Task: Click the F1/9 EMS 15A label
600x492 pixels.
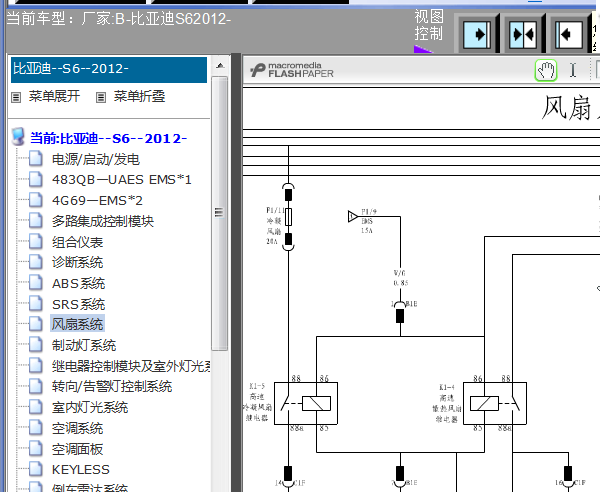Action: pyautogui.click(x=368, y=221)
